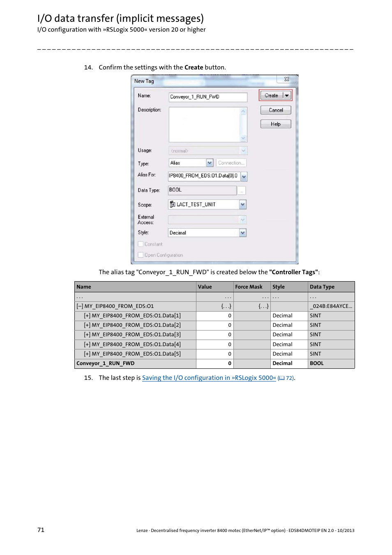This screenshot has width=392, height=555.
Task: Click the Style column header
Action: point(289,287)
